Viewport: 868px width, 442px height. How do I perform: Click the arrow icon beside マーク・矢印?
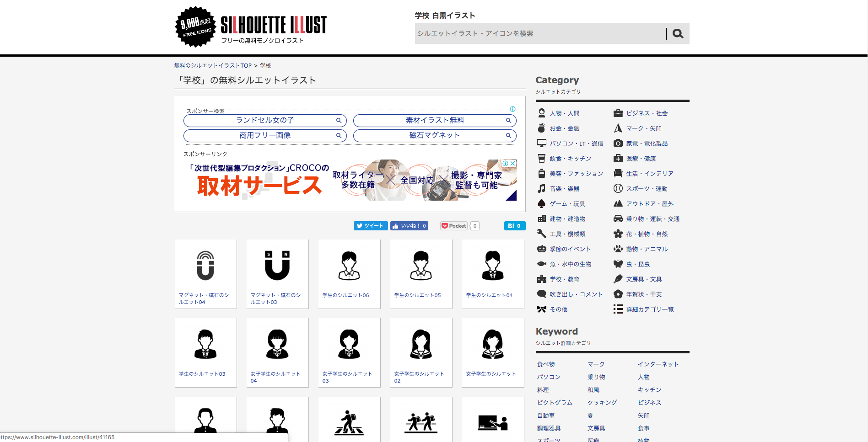point(618,128)
